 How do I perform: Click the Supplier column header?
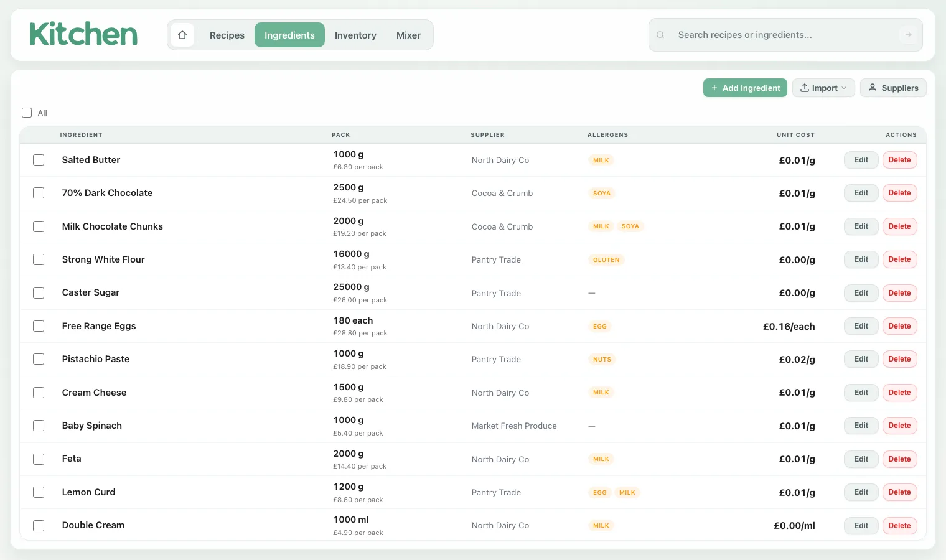pyautogui.click(x=487, y=135)
